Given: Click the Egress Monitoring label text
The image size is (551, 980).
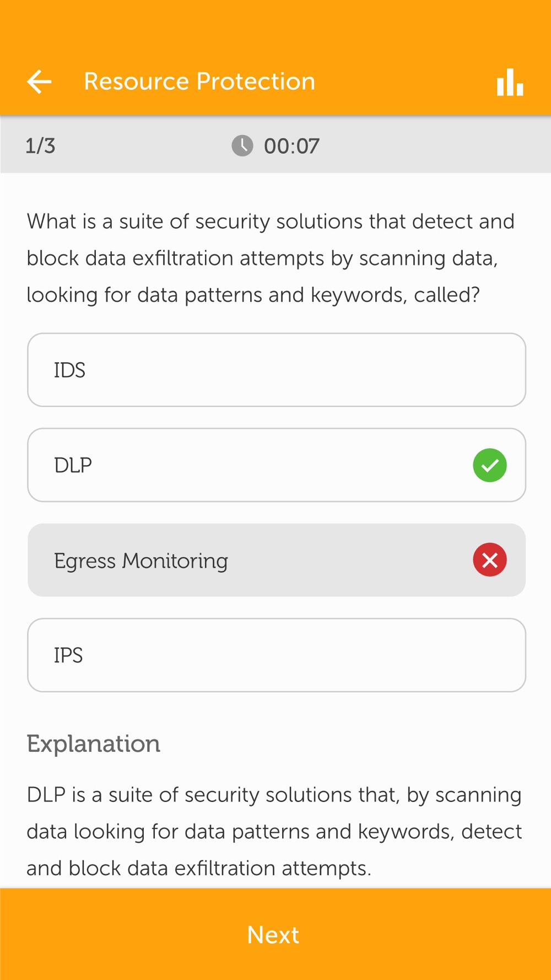Looking at the screenshot, I should [x=141, y=561].
